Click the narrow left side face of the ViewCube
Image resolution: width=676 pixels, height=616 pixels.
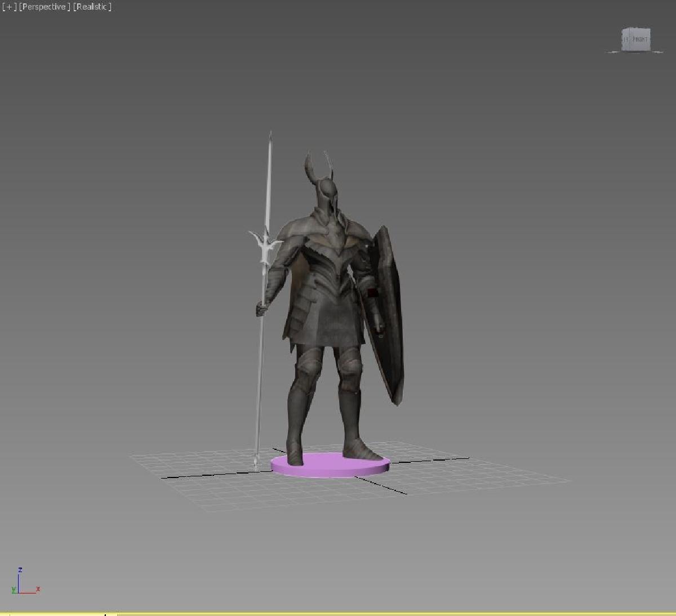click(x=625, y=40)
